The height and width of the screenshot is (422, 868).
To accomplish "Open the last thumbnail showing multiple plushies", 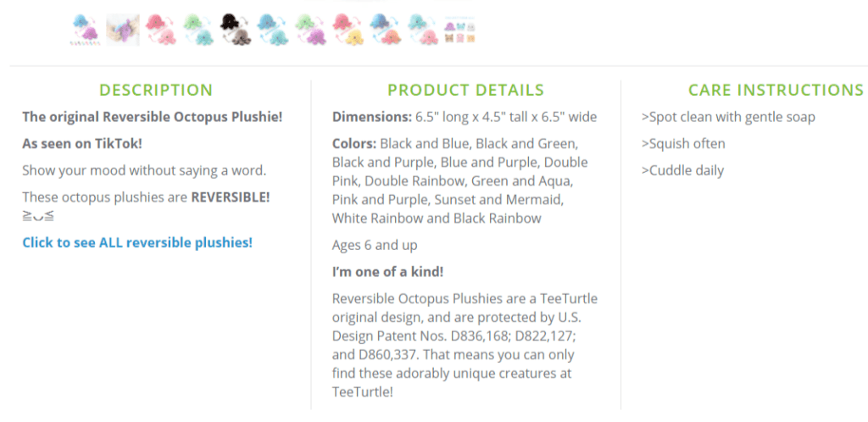I will click(x=459, y=30).
